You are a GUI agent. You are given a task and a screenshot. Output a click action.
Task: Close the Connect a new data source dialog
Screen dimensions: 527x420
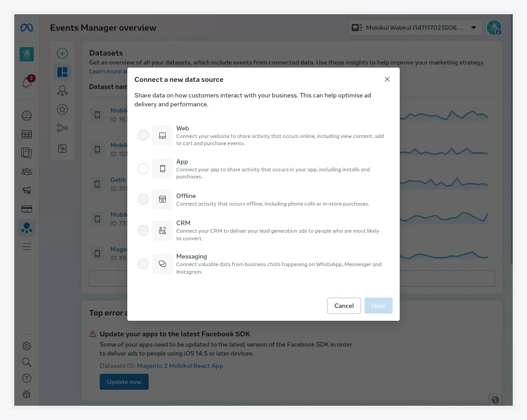click(x=387, y=79)
